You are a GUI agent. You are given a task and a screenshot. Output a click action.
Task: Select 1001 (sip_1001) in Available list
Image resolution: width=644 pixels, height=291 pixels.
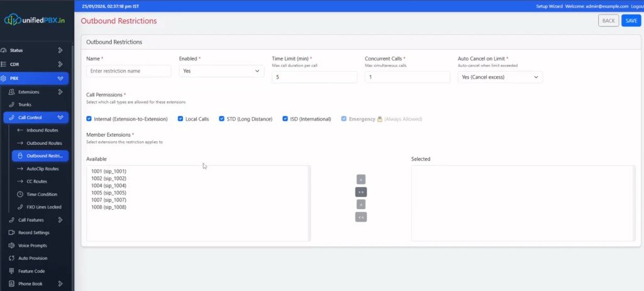tap(109, 171)
